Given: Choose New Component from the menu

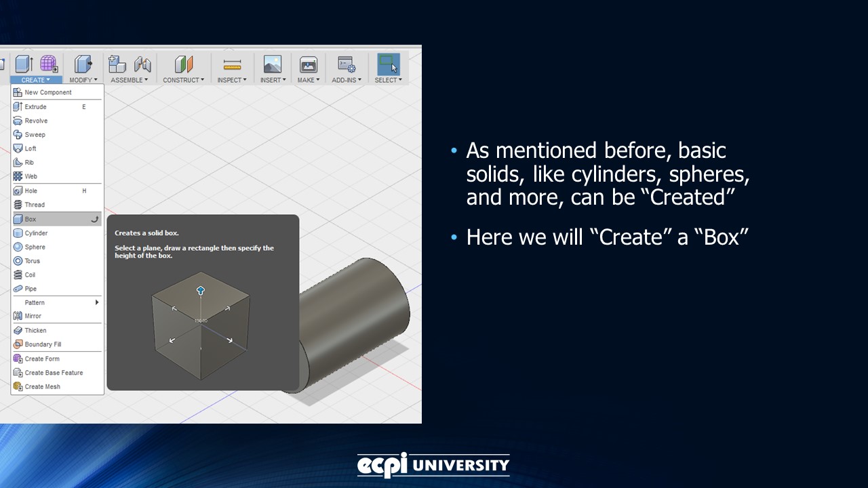Looking at the screenshot, I should pyautogui.click(x=47, y=92).
